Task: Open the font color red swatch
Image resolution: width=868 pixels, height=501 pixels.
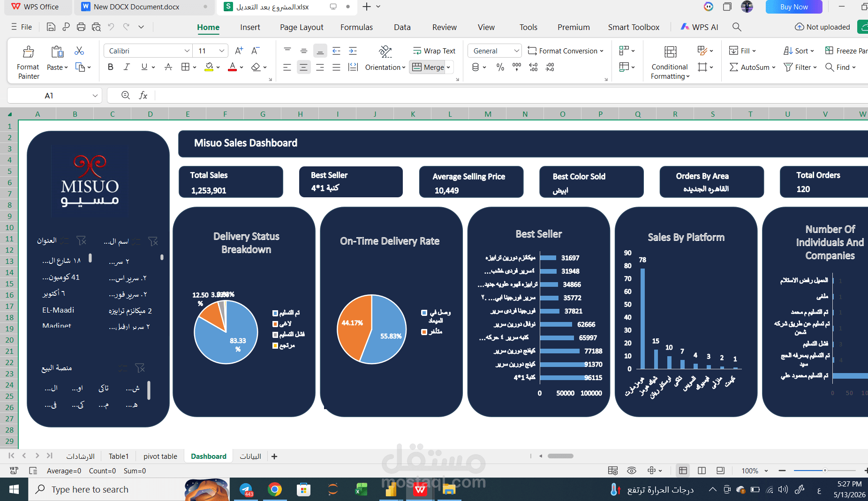Action: click(232, 67)
